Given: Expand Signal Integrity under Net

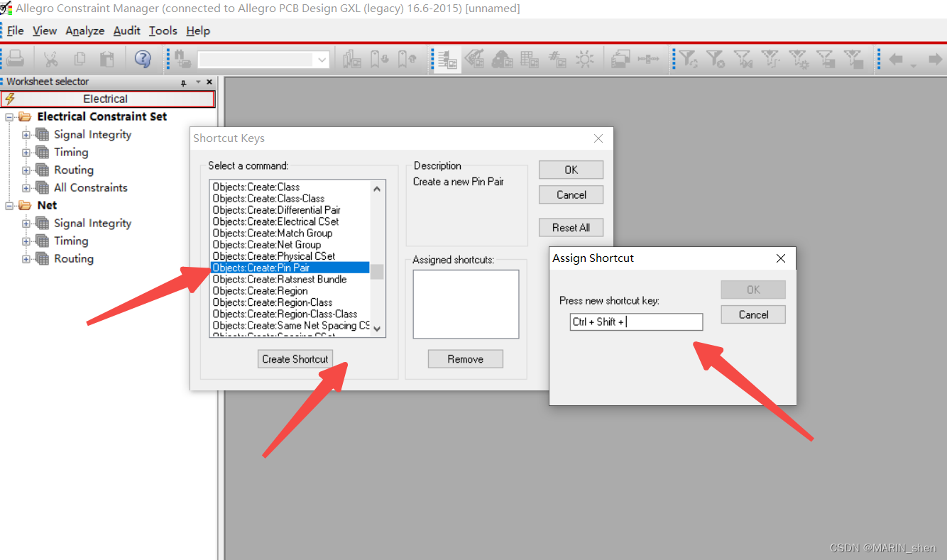Looking at the screenshot, I should [26, 223].
